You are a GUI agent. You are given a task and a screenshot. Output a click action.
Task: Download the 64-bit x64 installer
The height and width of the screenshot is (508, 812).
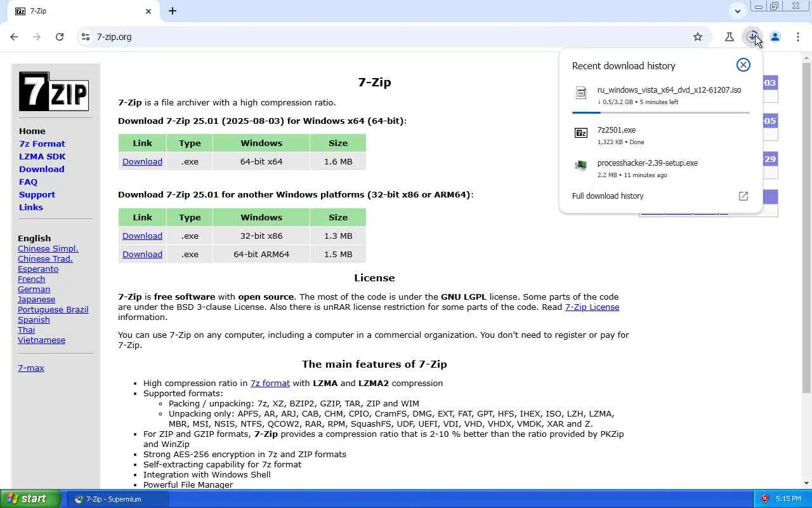click(142, 161)
